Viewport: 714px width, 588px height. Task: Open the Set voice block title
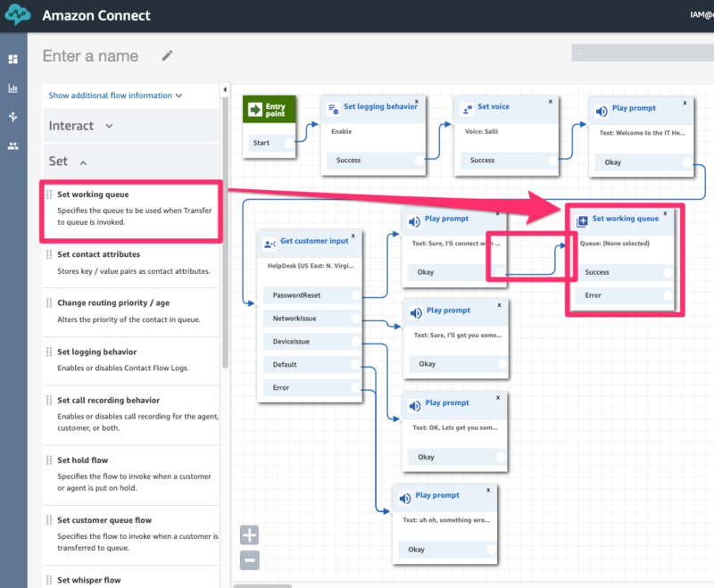tap(494, 106)
